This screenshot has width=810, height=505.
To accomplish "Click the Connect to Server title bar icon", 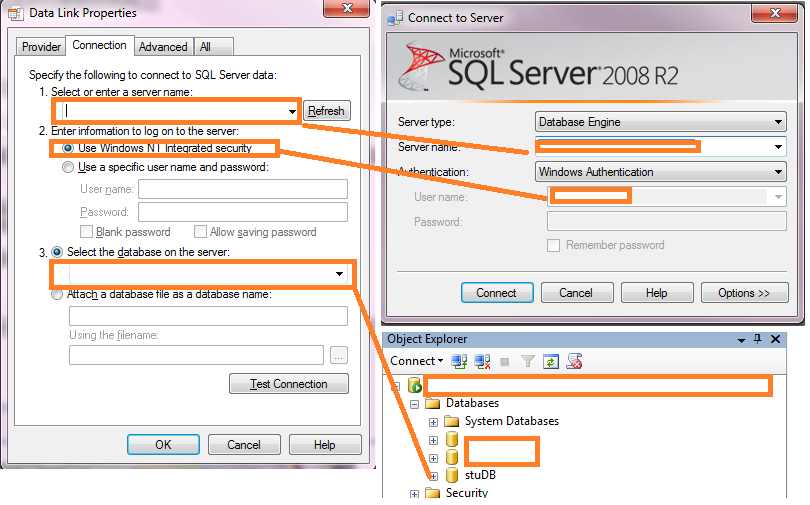I will [395, 18].
